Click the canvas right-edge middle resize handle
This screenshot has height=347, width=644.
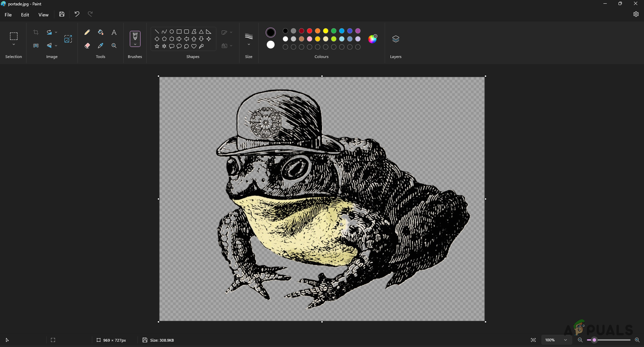485,199
